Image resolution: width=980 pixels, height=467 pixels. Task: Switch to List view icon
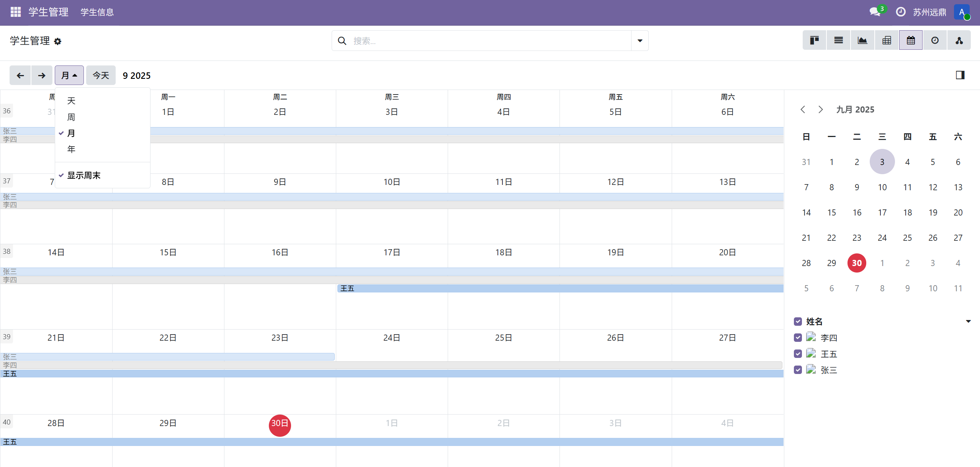[x=838, y=41]
